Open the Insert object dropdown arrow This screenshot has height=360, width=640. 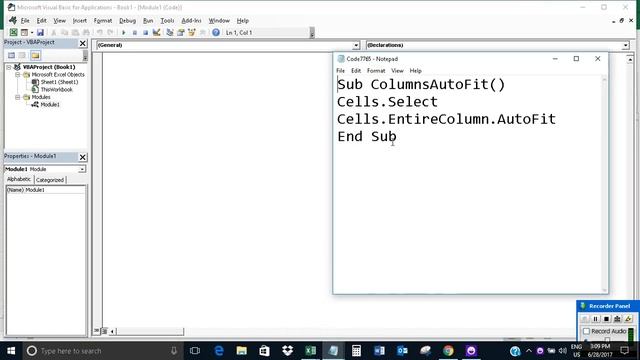point(32,32)
